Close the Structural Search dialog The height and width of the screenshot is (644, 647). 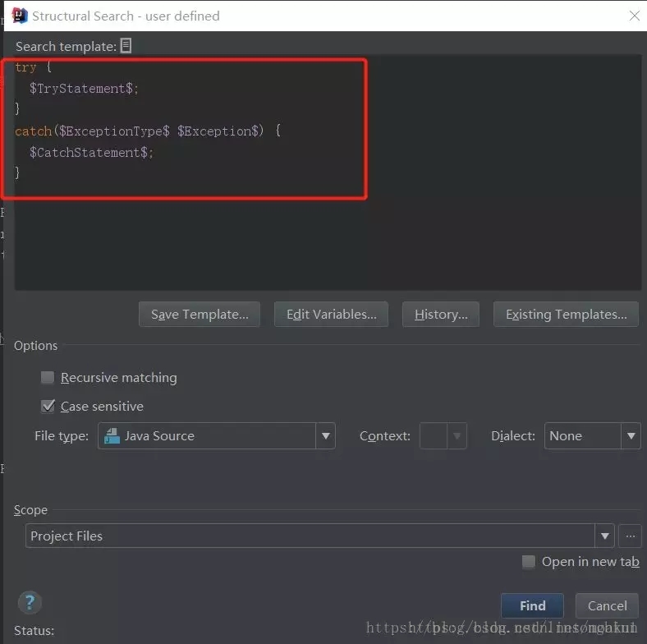coord(635,16)
